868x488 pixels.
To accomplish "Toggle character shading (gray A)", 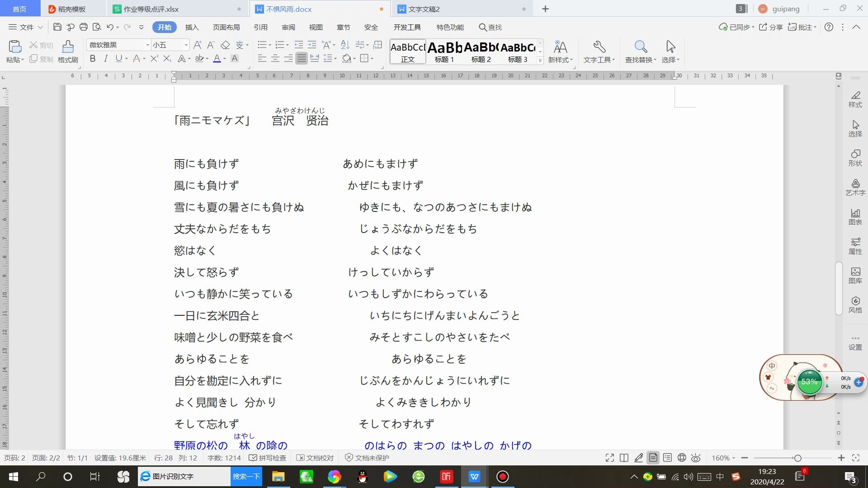I will (234, 58).
